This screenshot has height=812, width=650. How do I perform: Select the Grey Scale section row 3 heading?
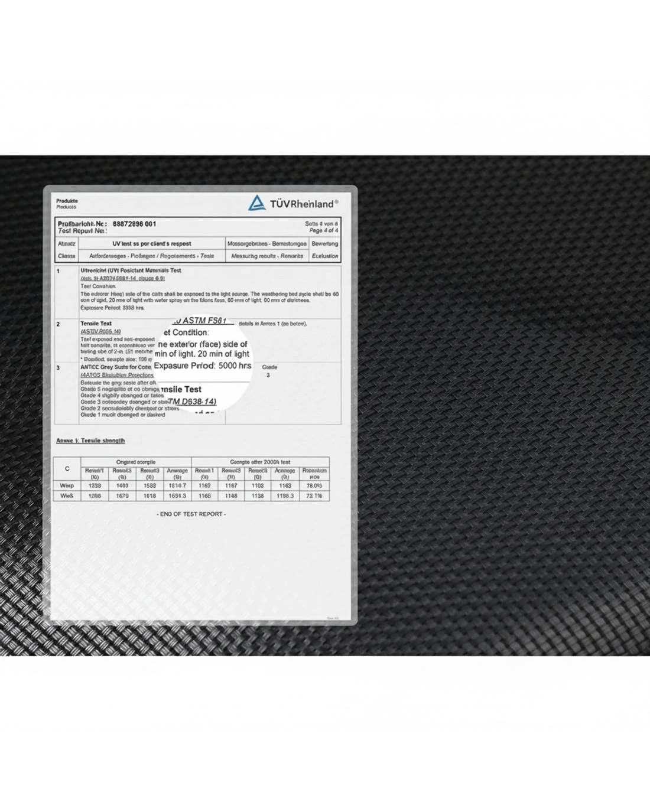point(116,367)
